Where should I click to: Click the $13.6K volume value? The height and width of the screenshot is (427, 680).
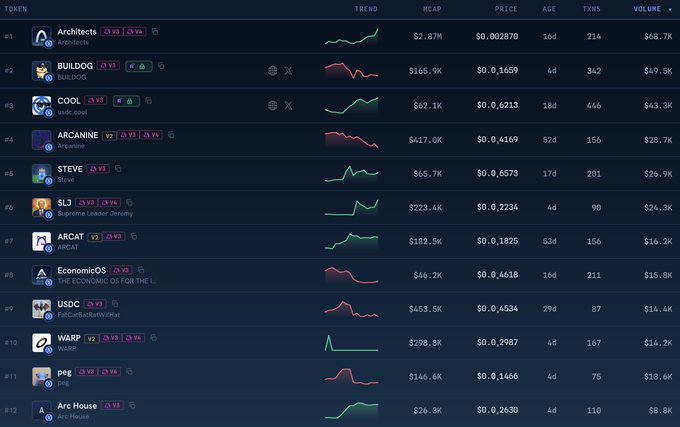click(658, 377)
